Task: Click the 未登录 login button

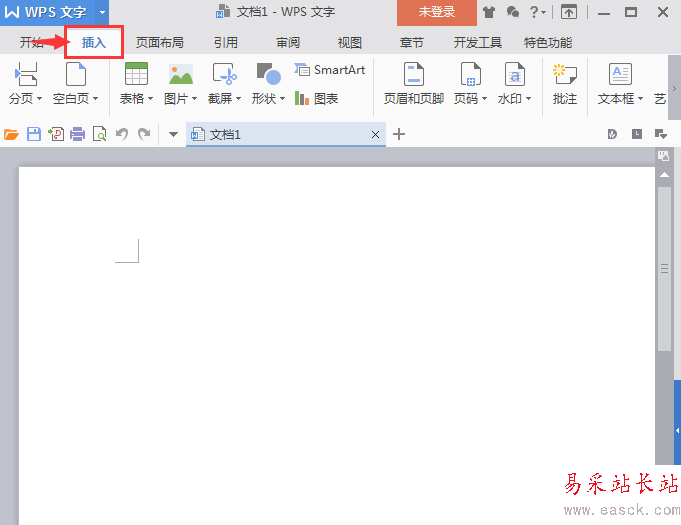Action: [436, 13]
